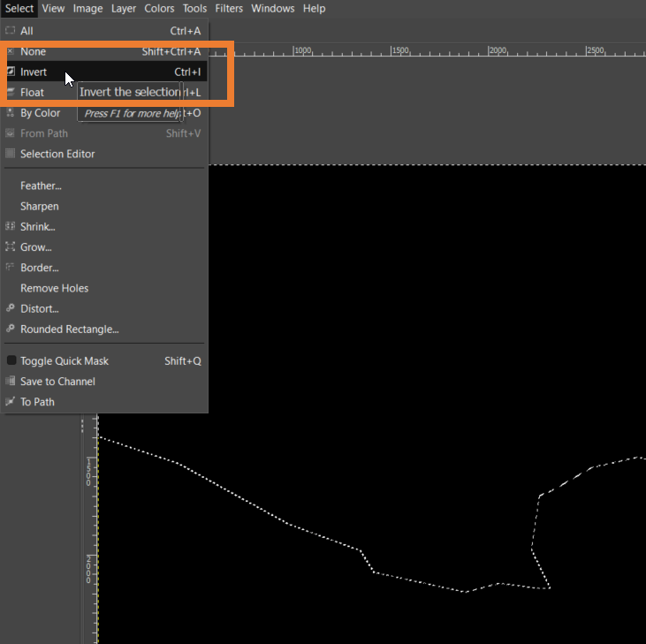Screen dimensions: 646x644
Task: Click the Invert selection icon
Action: 11,72
